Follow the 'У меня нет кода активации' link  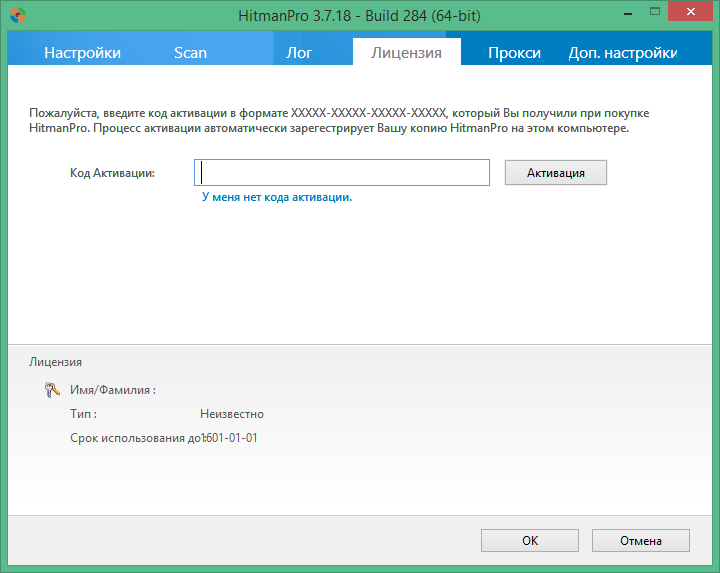[x=277, y=198]
